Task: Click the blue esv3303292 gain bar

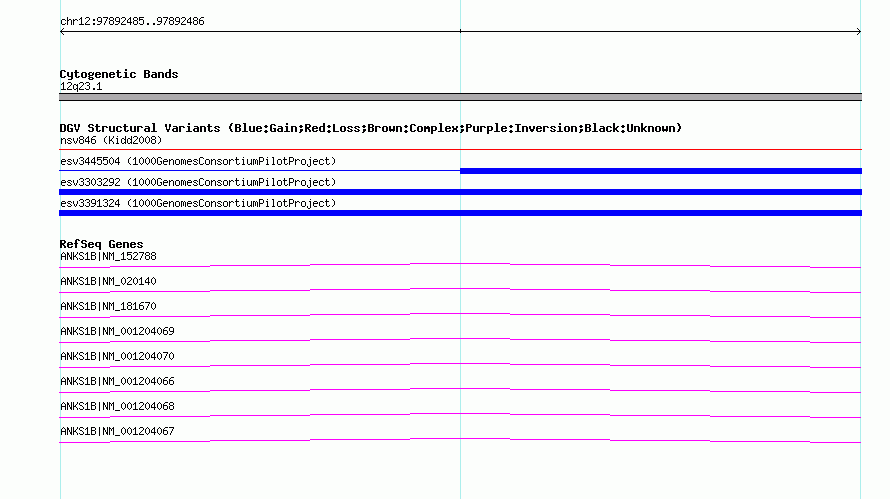Action: 460,192
